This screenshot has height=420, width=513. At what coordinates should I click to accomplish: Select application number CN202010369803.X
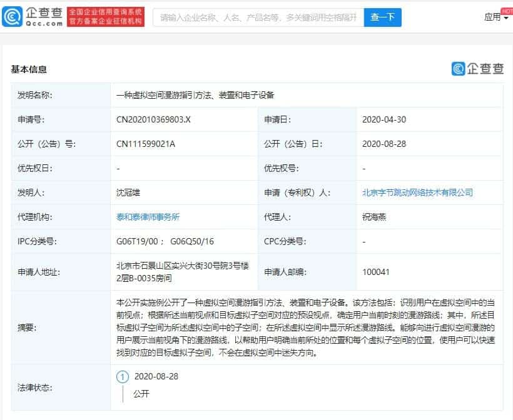click(153, 119)
